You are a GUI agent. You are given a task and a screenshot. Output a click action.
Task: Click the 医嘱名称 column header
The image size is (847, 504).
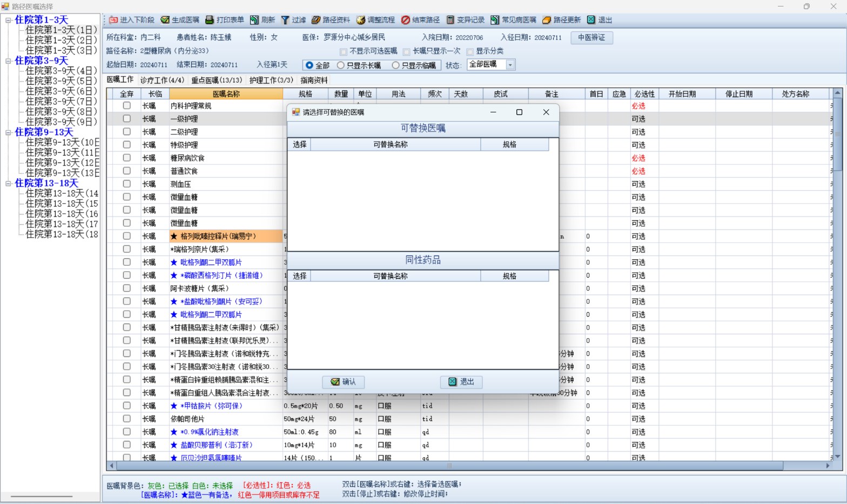[226, 94]
